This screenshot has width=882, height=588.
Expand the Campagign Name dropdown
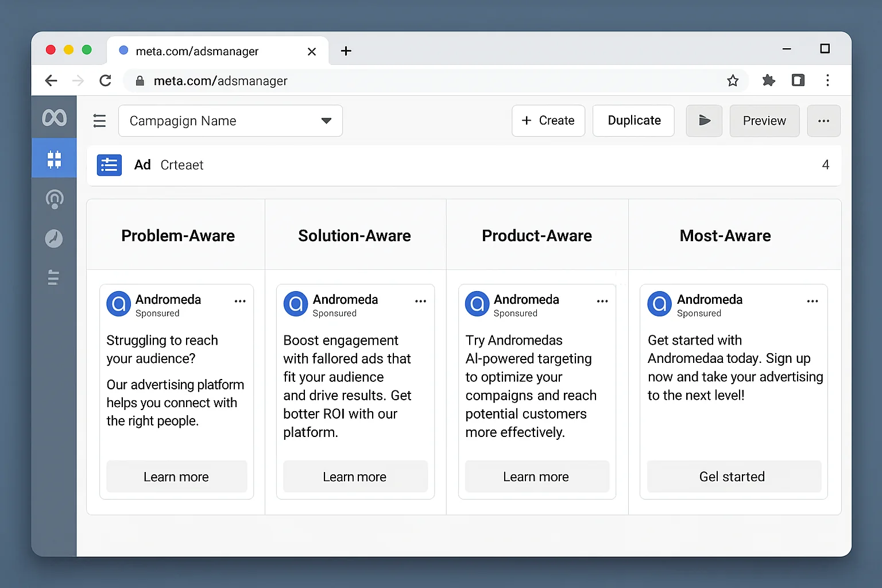tap(326, 121)
